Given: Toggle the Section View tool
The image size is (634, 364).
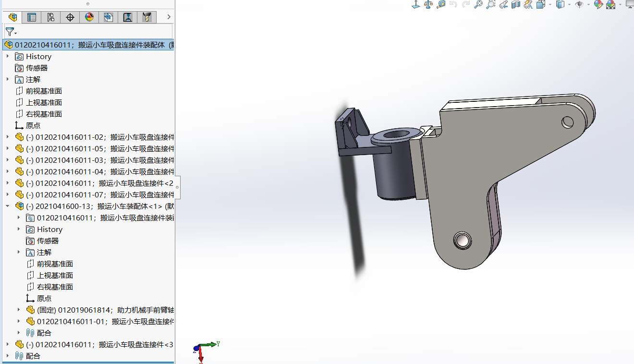Looking at the screenshot, I should coord(516,4).
